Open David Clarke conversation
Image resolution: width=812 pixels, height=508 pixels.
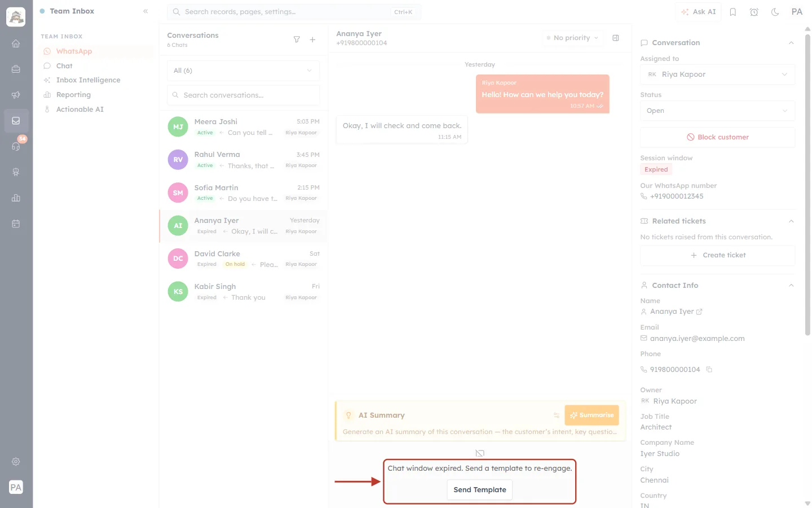[244, 259]
